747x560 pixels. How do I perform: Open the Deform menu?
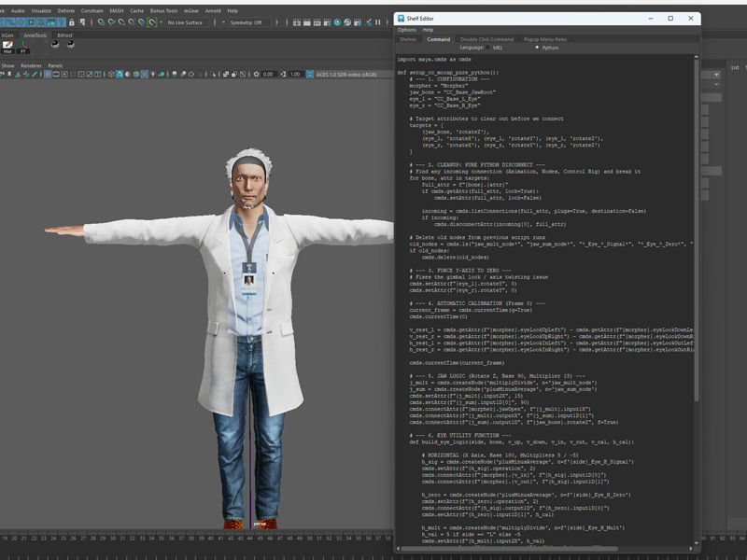(66, 10)
